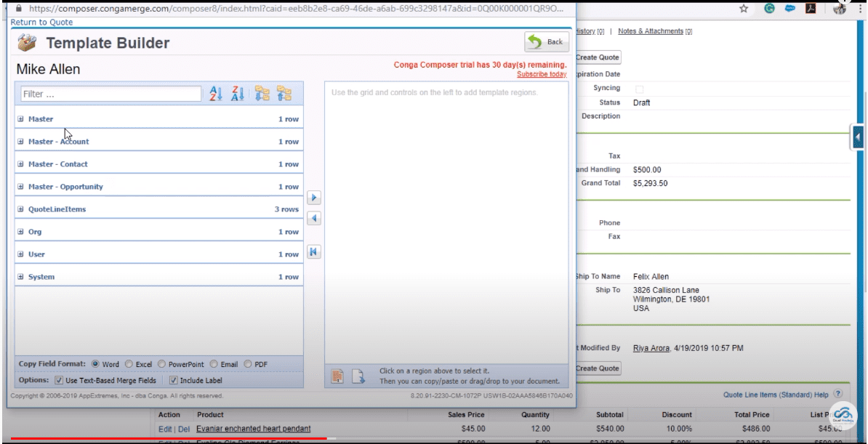The width and height of the screenshot is (868, 444).
Task: Click the '3 rows' count for QuoteLineItems
Action: [286, 209]
